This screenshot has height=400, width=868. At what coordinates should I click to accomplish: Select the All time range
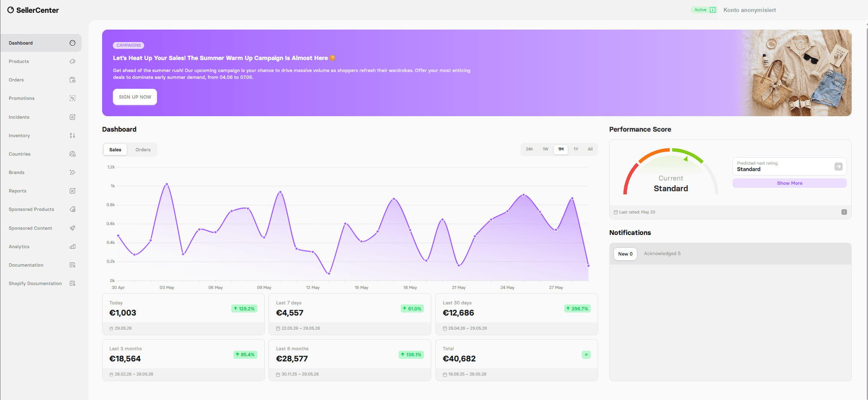(x=590, y=149)
